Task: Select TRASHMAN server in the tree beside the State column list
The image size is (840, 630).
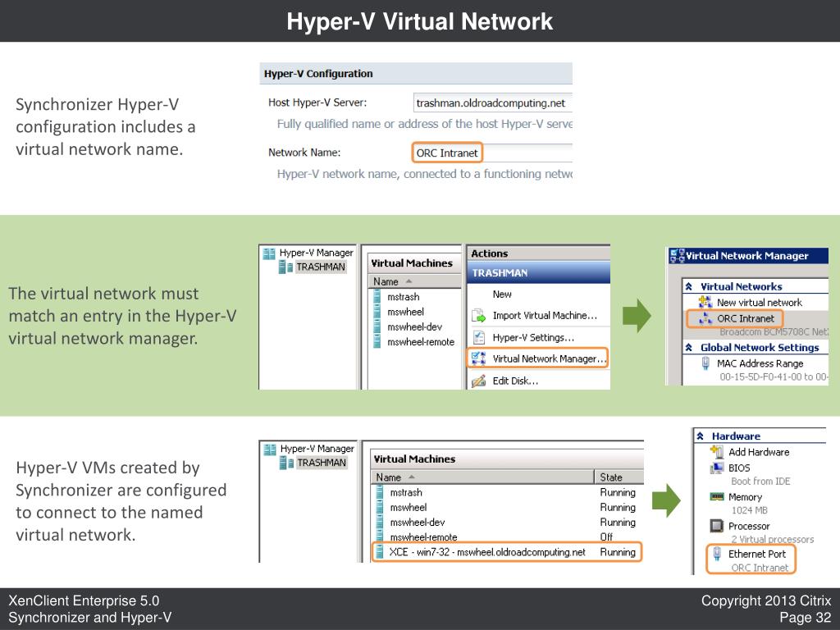Action: tap(322, 463)
